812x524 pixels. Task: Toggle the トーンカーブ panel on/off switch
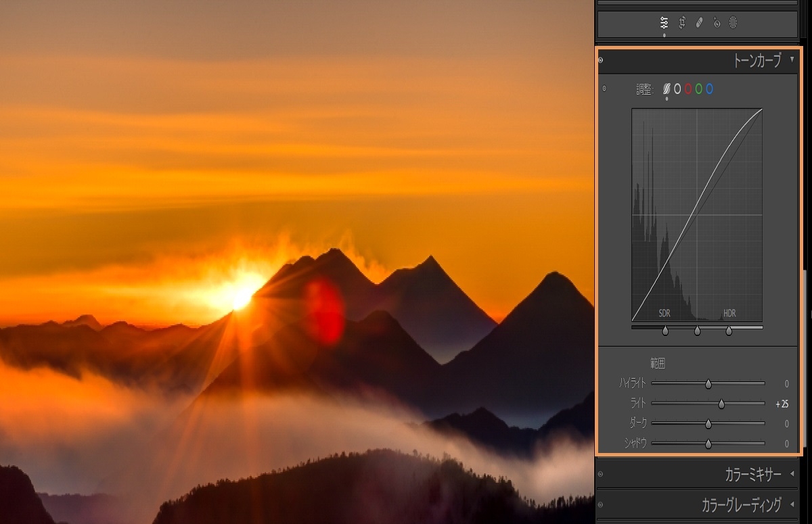click(601, 60)
